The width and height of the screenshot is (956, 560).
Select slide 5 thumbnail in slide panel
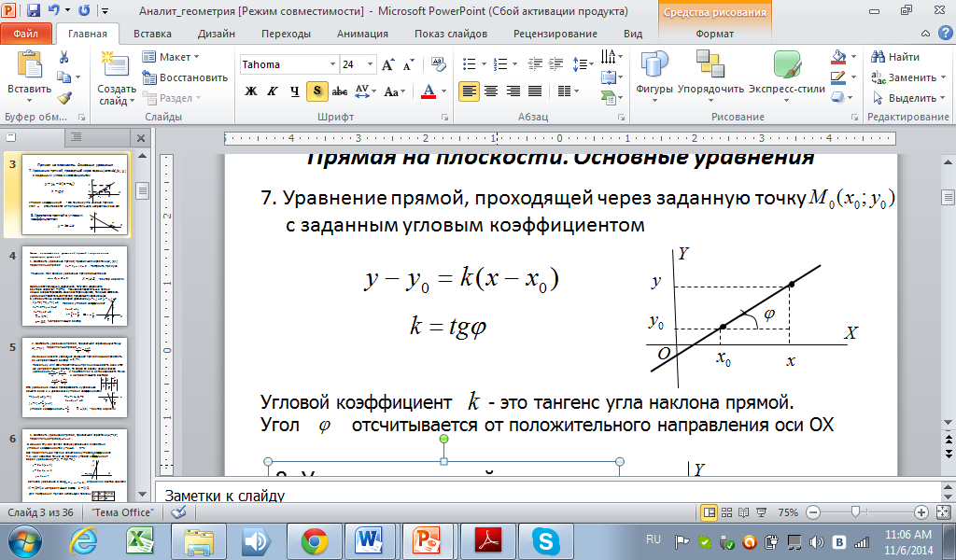[74, 376]
